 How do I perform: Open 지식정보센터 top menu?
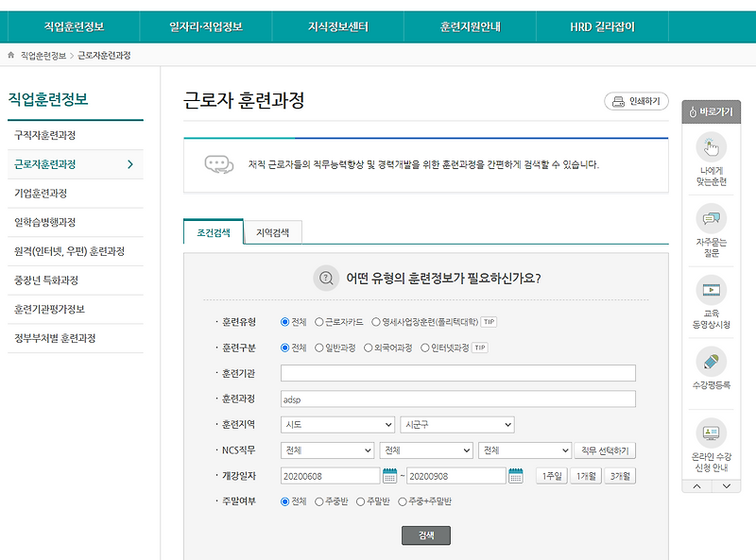tap(338, 27)
